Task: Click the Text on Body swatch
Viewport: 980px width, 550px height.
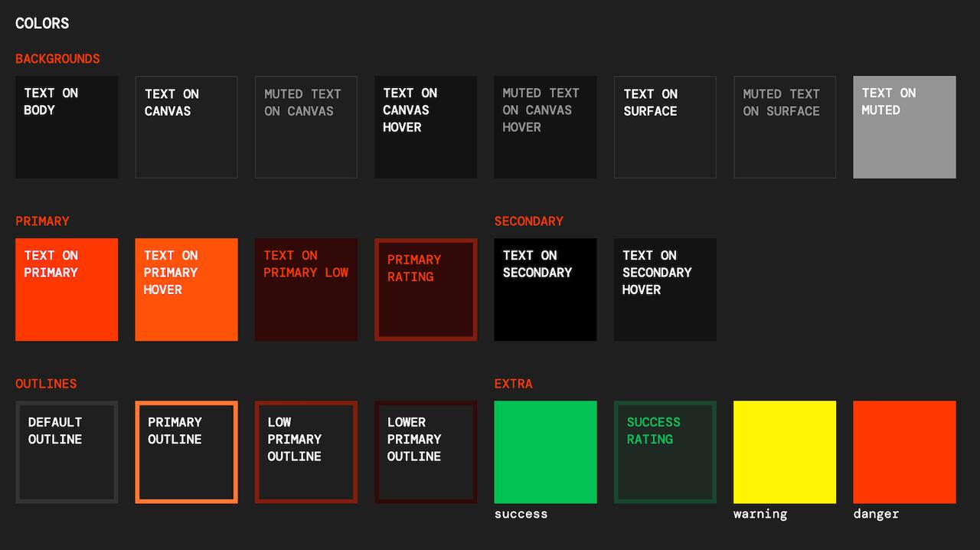Action: (67, 127)
